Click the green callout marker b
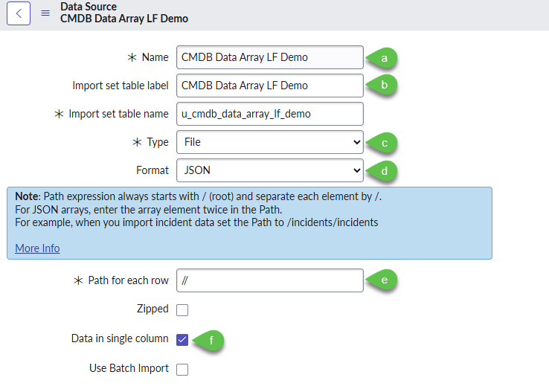Image resolution: width=549 pixels, height=392 pixels. click(x=384, y=86)
